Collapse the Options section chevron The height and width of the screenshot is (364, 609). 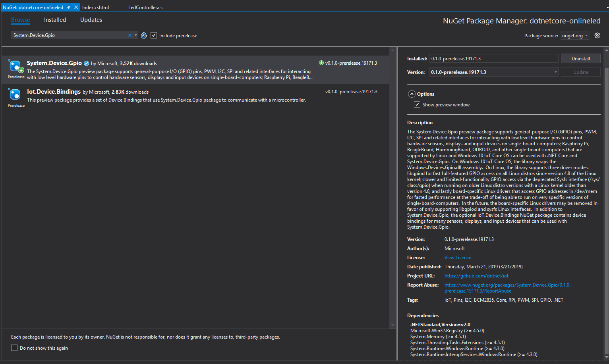(x=412, y=94)
